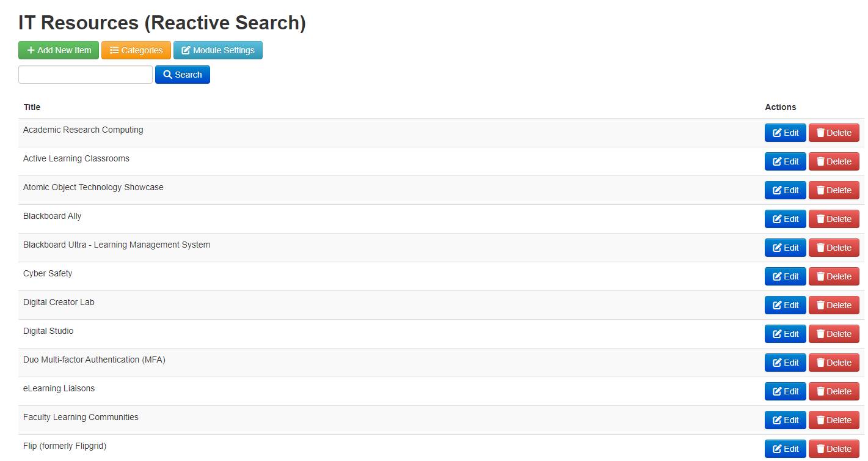Image resolution: width=868 pixels, height=461 pixels.
Task: Open the Add New Item form
Action: tap(58, 50)
